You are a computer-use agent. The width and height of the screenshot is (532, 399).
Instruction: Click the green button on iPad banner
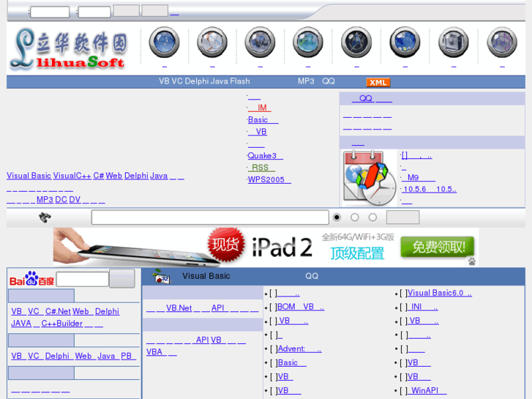coord(438,247)
